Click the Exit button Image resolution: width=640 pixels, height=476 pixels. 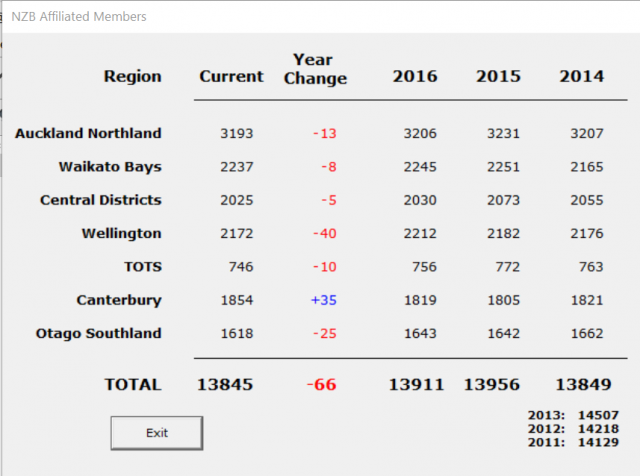157,433
